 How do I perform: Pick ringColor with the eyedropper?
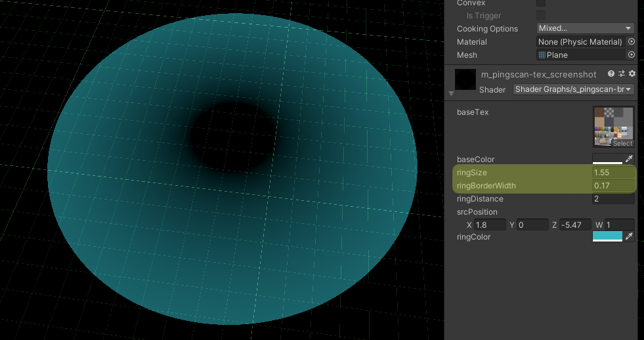click(x=630, y=237)
